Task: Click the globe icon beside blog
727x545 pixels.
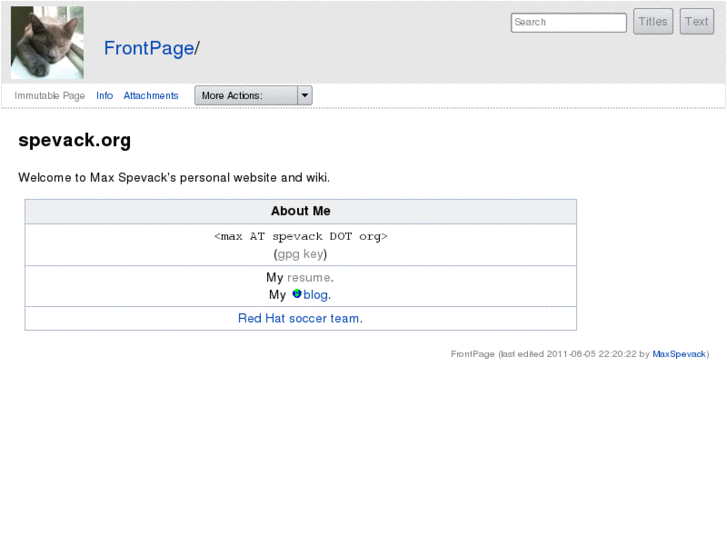Action: pos(296,294)
